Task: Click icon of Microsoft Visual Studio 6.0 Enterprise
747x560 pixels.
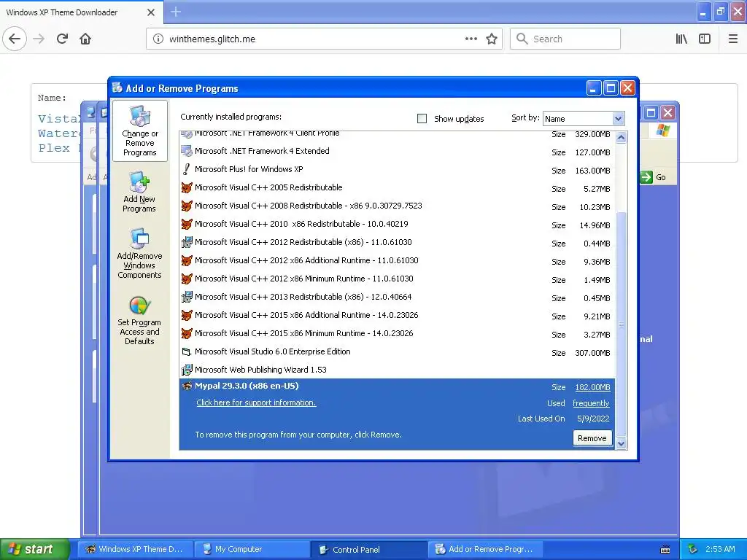Action: (186, 352)
